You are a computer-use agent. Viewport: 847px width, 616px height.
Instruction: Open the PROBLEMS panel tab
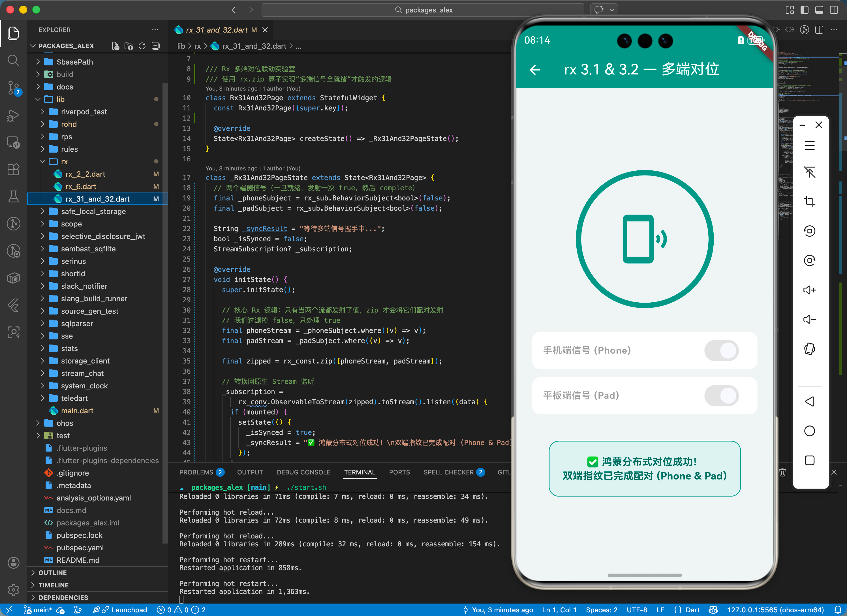click(x=196, y=472)
